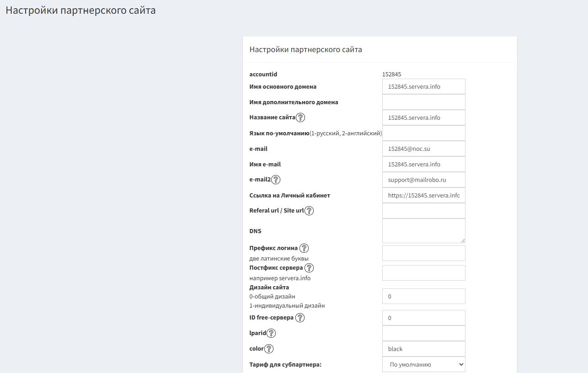Show help for Префикс логина

pos(304,248)
